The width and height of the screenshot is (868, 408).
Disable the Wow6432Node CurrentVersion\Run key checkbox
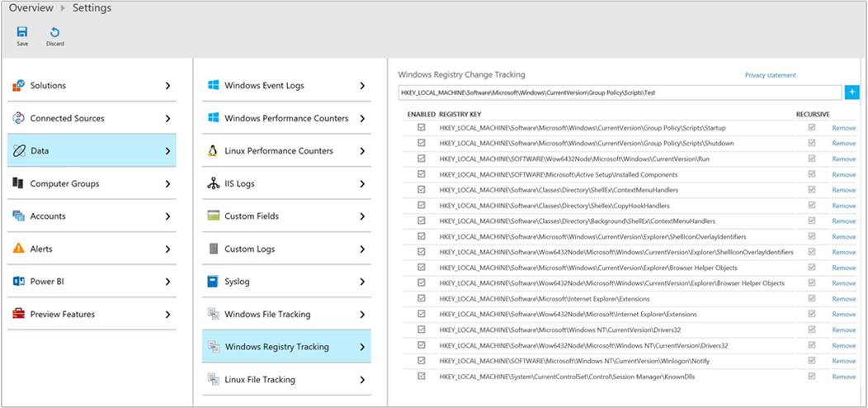click(422, 158)
